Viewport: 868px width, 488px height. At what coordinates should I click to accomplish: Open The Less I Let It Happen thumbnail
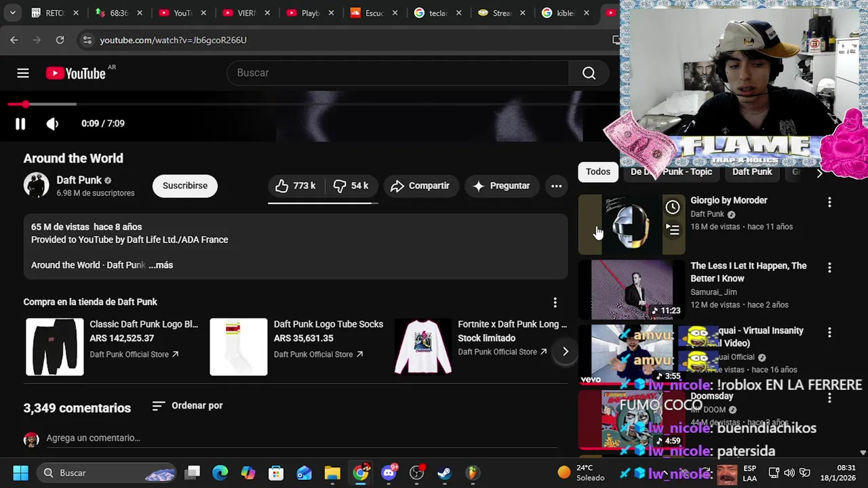[632, 290]
